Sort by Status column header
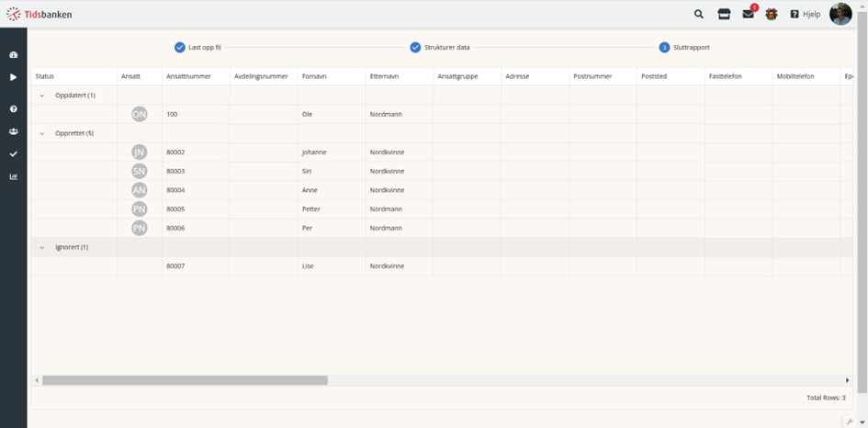This screenshot has height=428, width=868. [x=73, y=76]
